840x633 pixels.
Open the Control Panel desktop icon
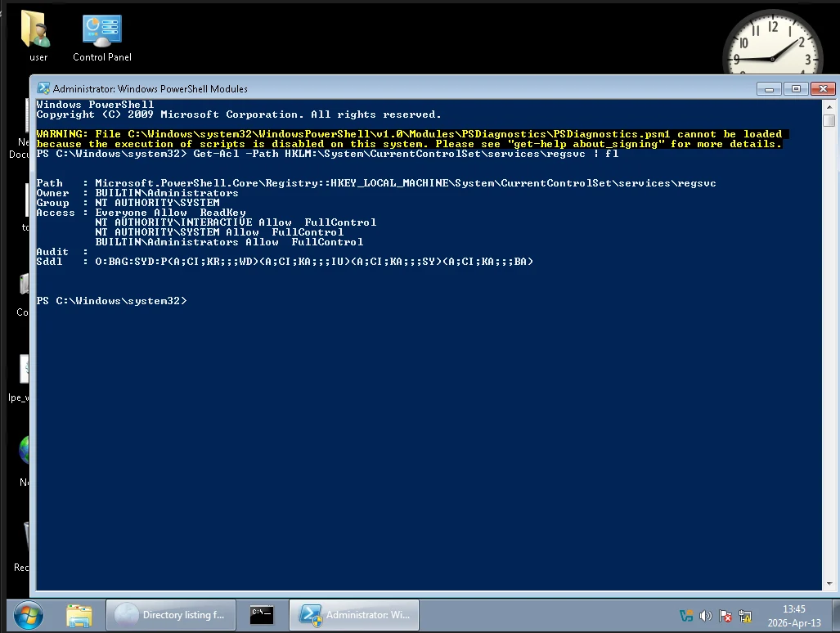[x=101, y=38]
